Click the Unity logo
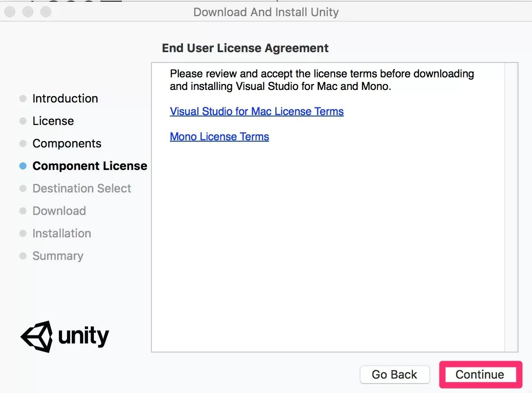The height and width of the screenshot is (393, 532). [x=64, y=336]
